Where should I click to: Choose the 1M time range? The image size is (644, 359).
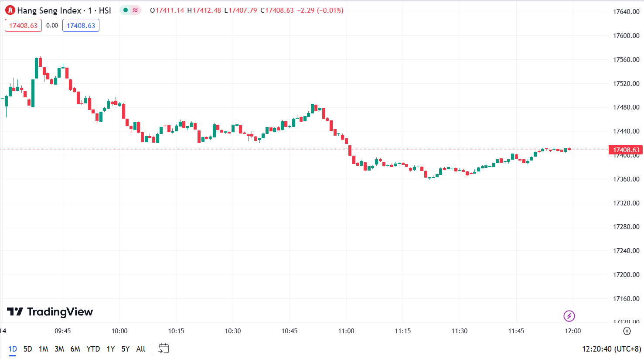pos(43,349)
